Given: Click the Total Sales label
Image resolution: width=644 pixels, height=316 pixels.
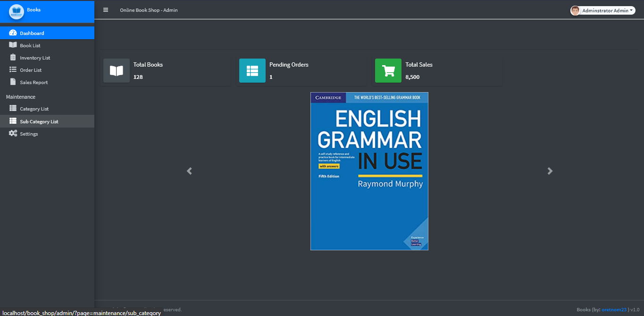Looking at the screenshot, I should pos(419,65).
